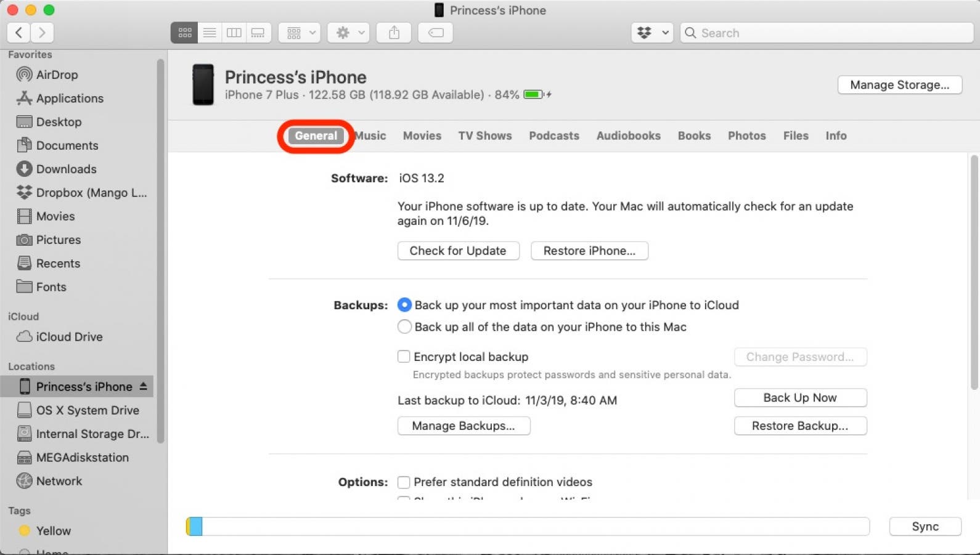Switch to the General tab
This screenshot has height=555, width=980.
(316, 136)
